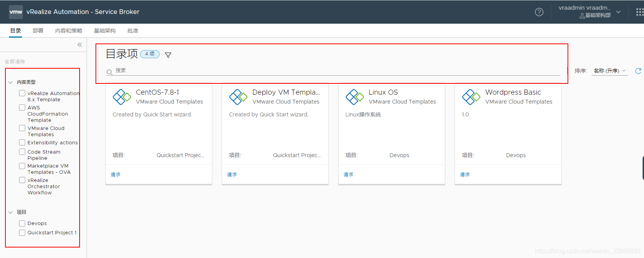The width and height of the screenshot is (644, 258).
Task: Click the Linux OS card icon
Action: (354, 97)
